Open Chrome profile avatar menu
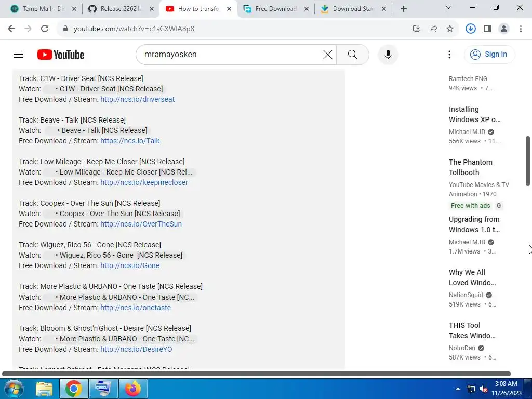Viewport: 532px width, 399px height. [504, 29]
